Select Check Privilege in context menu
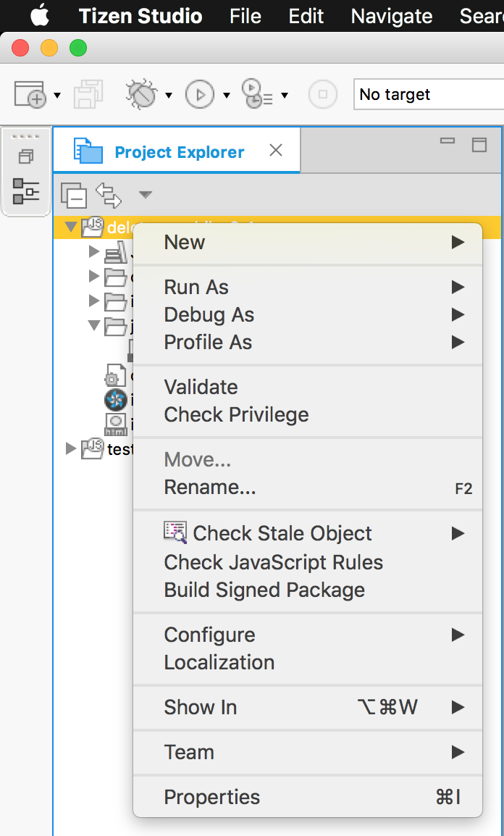 click(x=236, y=414)
